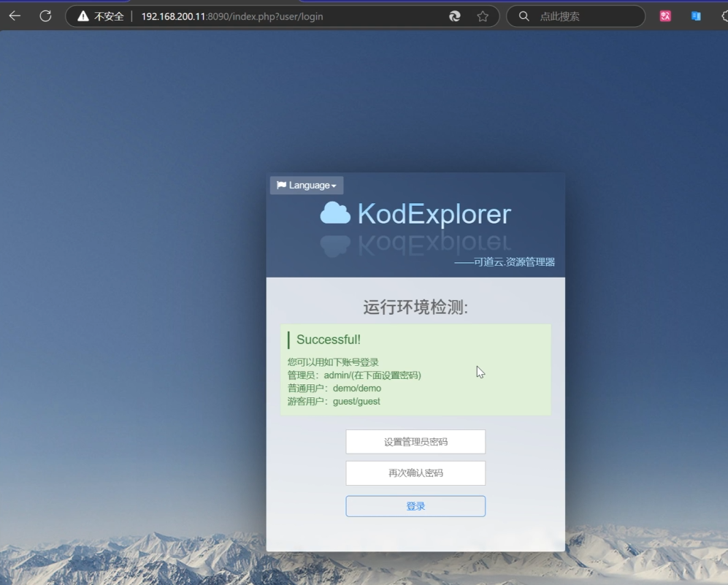
Task: Click the insecure-site warning triangle icon
Action: coord(83,17)
